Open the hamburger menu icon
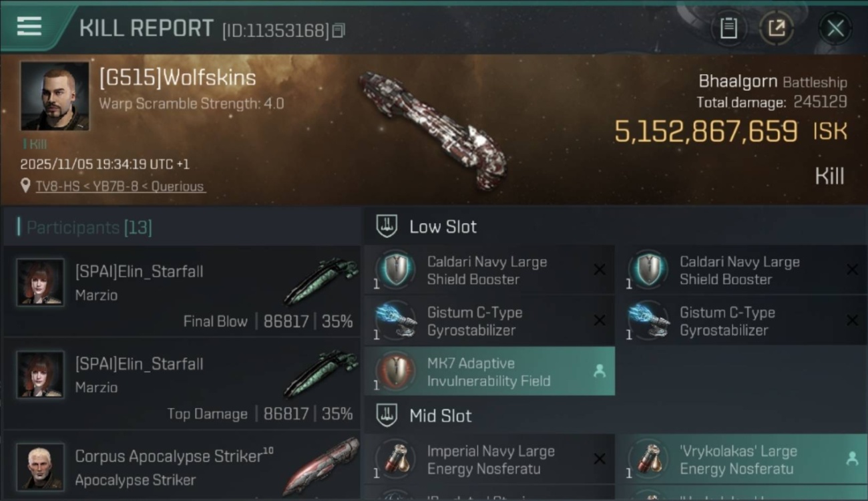Screen dimensions: 868x501 29,26
